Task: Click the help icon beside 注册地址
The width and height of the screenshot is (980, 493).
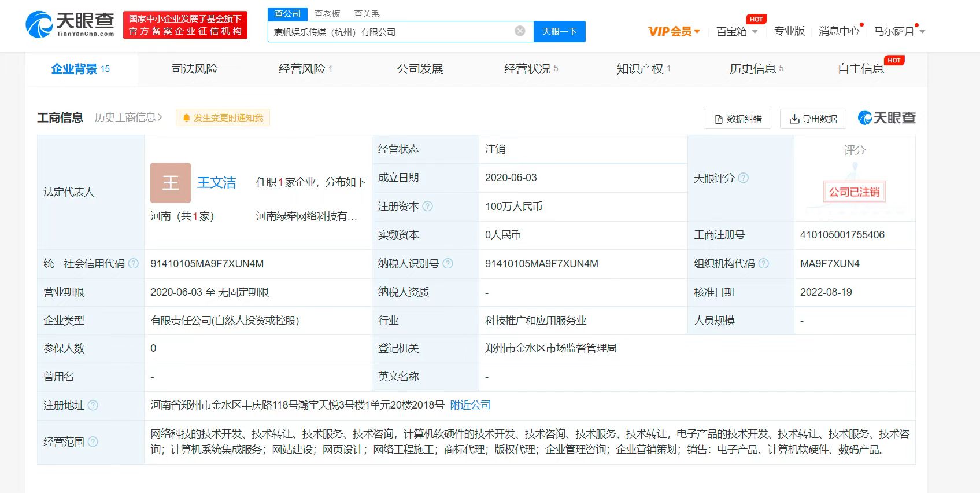Action: point(93,405)
